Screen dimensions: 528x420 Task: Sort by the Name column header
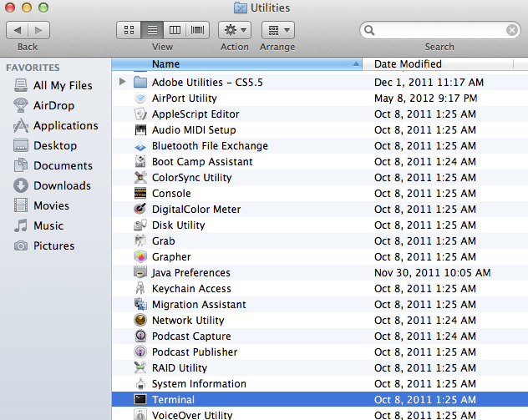tap(237, 64)
